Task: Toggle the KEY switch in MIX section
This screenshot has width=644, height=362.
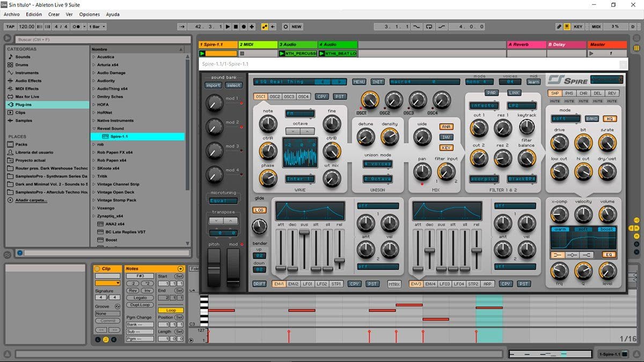Action: click(446, 147)
